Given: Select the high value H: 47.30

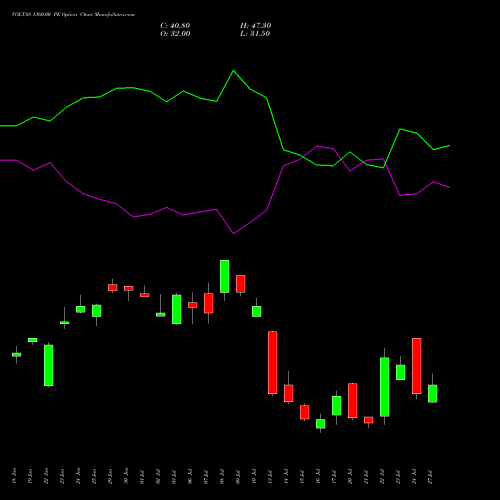Looking at the screenshot, I should tap(256, 26).
